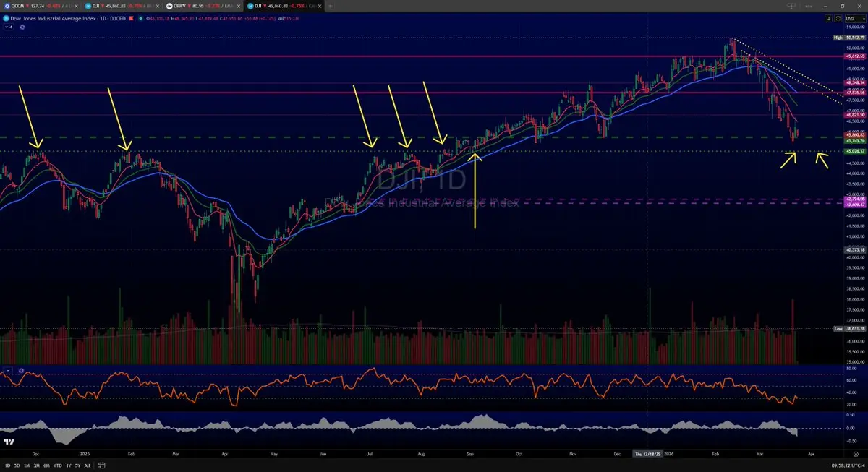The height and width of the screenshot is (472, 868).
Task: Click the Low 36,611.78 label
Action: pyautogui.click(x=849, y=329)
